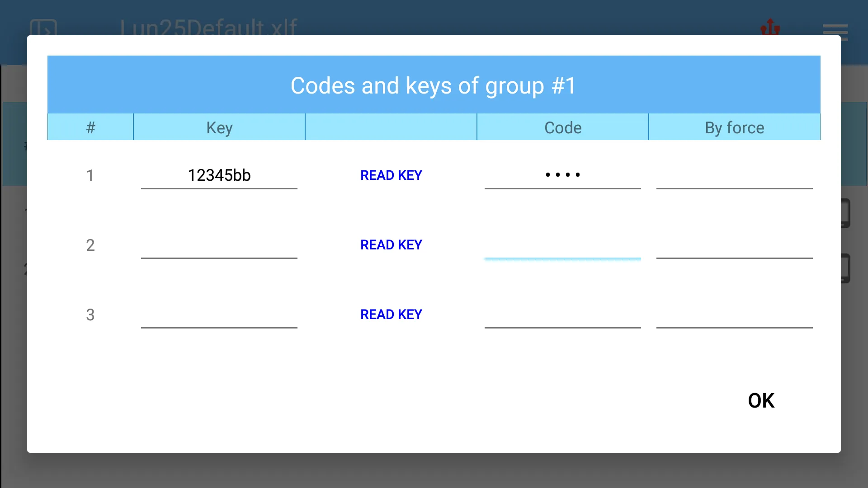Click the code field for row 2
868x488 pixels.
click(x=563, y=244)
